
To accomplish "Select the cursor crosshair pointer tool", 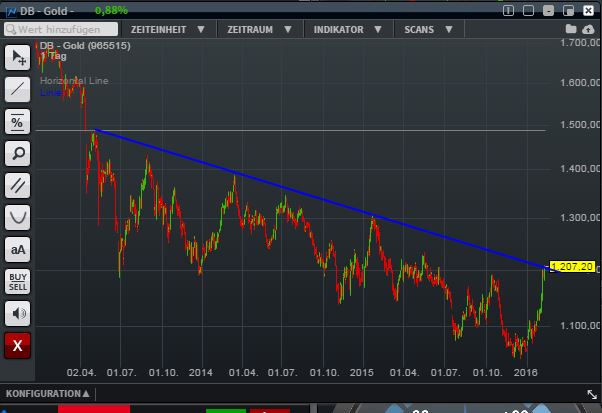I will [18, 58].
